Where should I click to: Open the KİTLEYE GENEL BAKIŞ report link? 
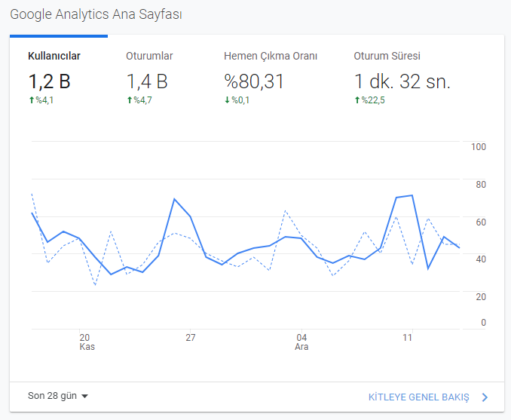418,397
